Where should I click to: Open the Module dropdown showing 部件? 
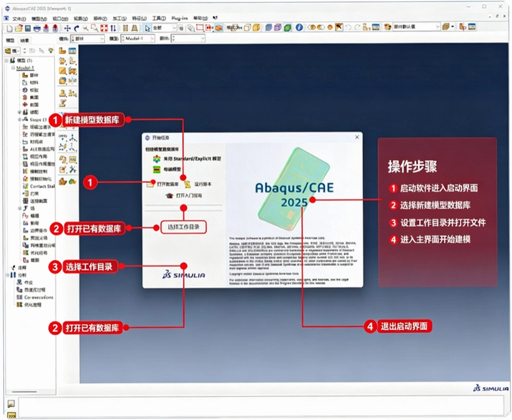pos(88,38)
